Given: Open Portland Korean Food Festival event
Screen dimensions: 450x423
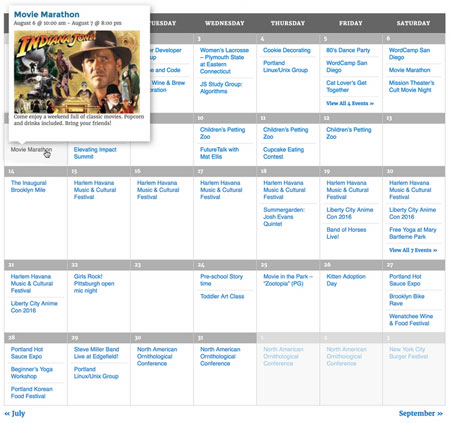Looking at the screenshot, I should pyautogui.click(x=32, y=393).
